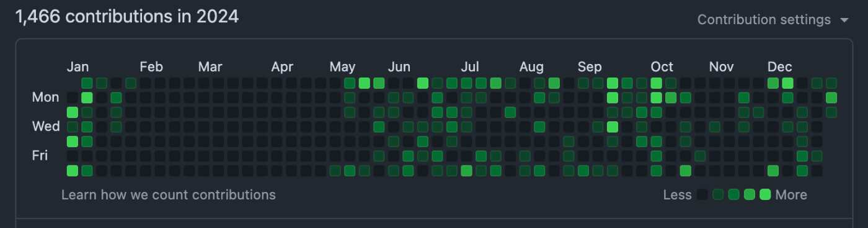Click the "Jun" month label
Image resolution: width=868 pixels, height=228 pixels.
pyautogui.click(x=399, y=66)
